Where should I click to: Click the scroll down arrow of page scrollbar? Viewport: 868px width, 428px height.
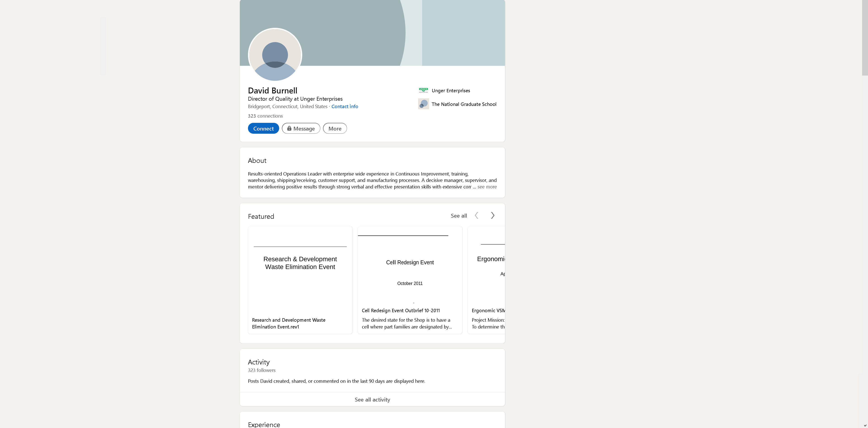865,425
